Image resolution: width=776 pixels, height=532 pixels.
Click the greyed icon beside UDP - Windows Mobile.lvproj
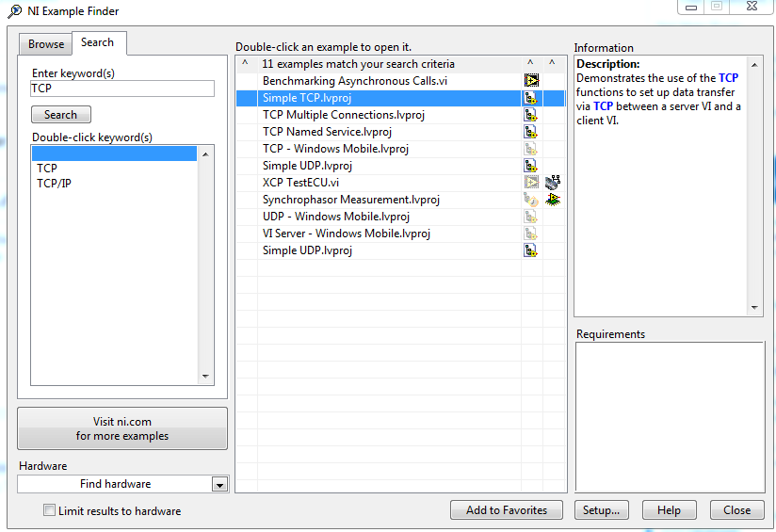(x=530, y=217)
